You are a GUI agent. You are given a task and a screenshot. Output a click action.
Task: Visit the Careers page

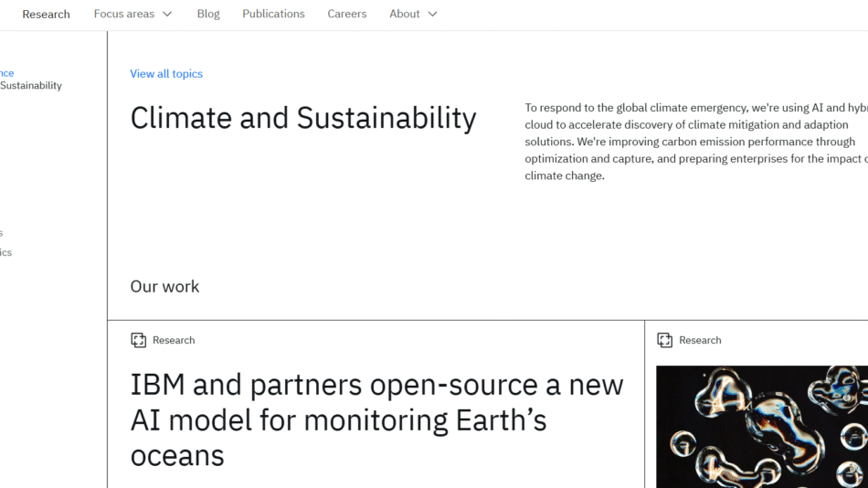(x=347, y=14)
